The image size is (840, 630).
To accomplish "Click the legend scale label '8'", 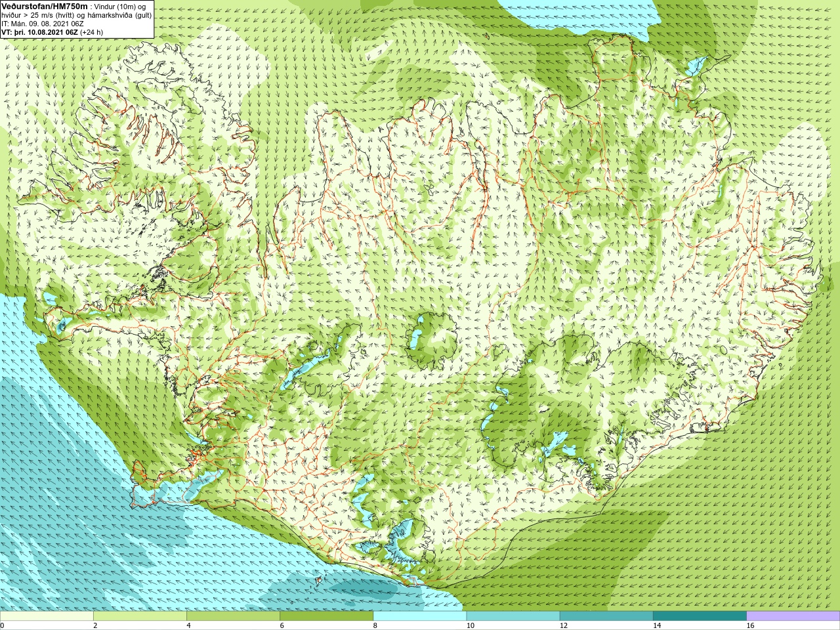I will point(375,625).
